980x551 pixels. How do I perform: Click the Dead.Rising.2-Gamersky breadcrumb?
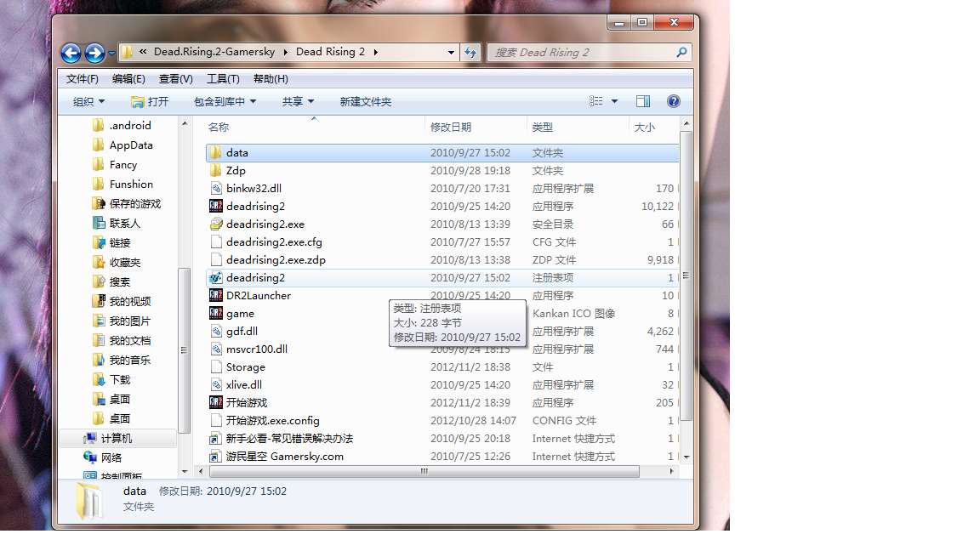coord(214,52)
